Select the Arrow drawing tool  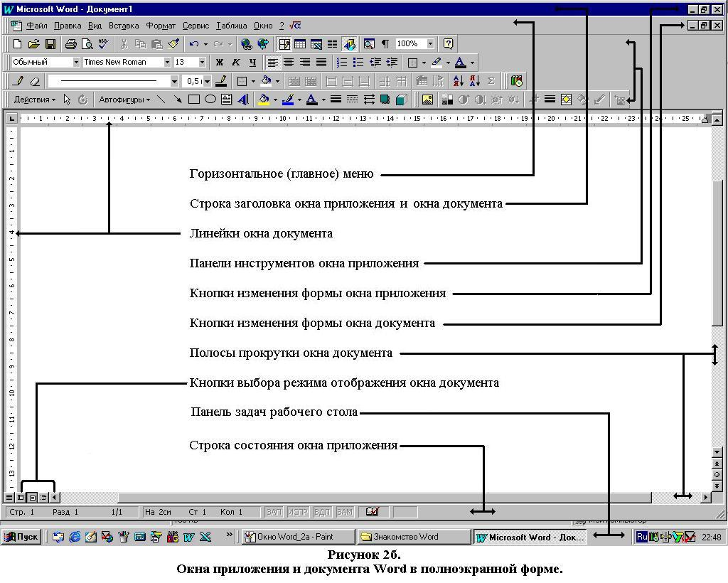click(177, 100)
